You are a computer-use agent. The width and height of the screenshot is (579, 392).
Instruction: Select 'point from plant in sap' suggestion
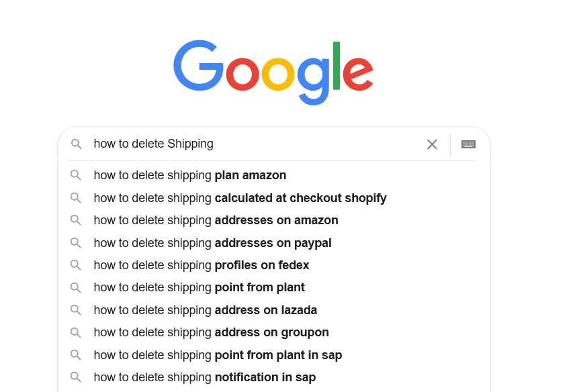(x=218, y=355)
